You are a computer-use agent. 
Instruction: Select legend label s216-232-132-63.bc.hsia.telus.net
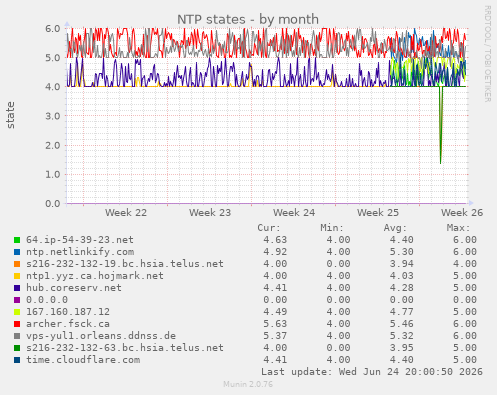click(125, 348)
